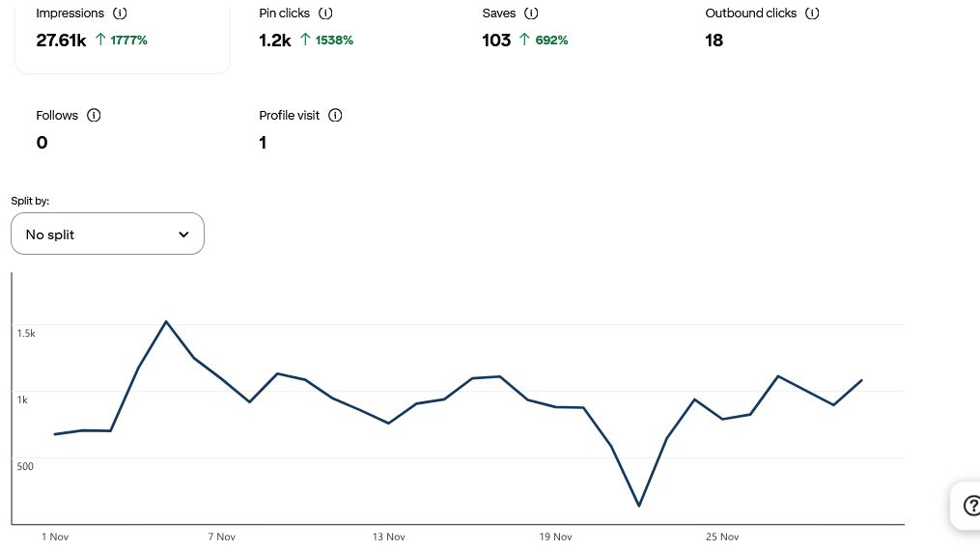Image resolution: width=980 pixels, height=549 pixels.
Task: Select the Saves metric label
Action: click(x=499, y=14)
